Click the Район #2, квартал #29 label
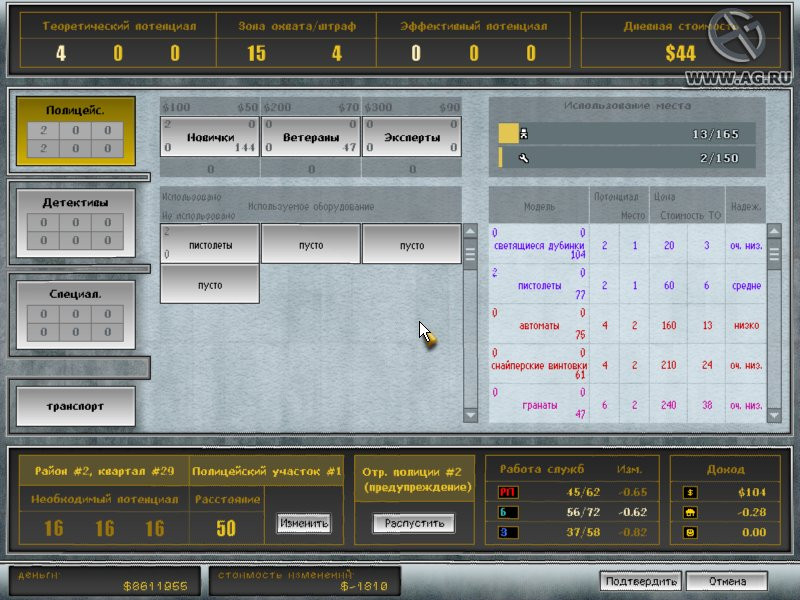 click(x=104, y=471)
